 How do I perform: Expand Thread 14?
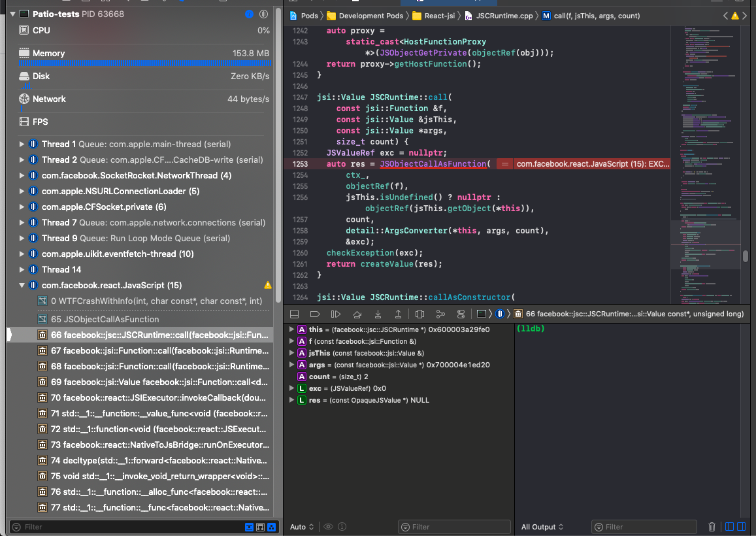tap(22, 270)
